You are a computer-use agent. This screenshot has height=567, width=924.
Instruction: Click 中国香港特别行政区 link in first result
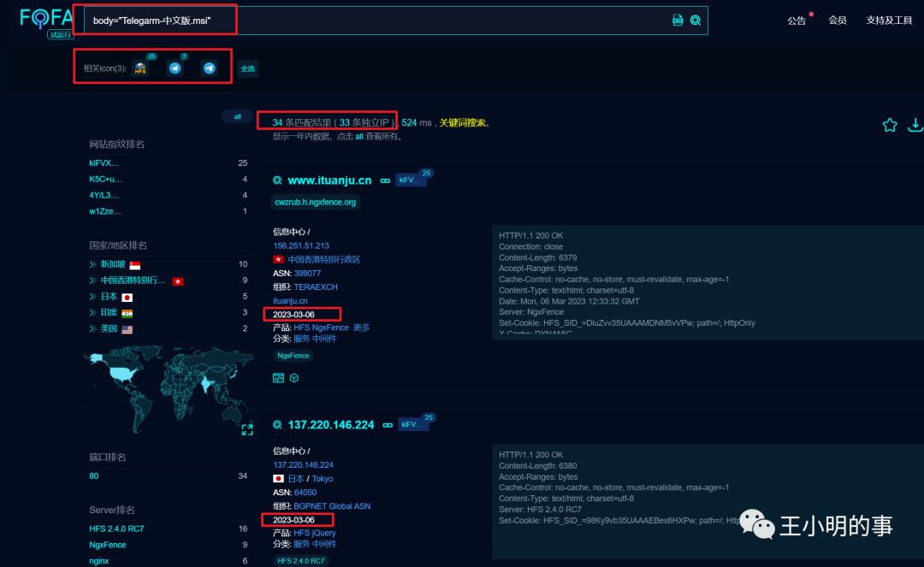[x=323, y=260]
